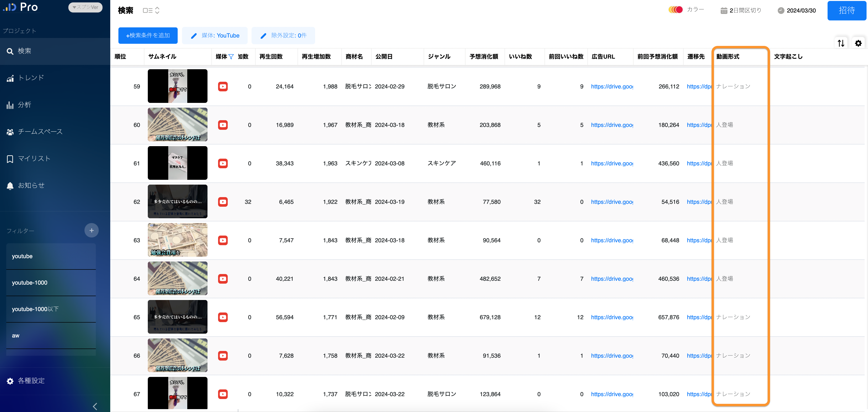This screenshot has width=868, height=412.
Task: Add a new filter with plus icon
Action: click(x=91, y=231)
